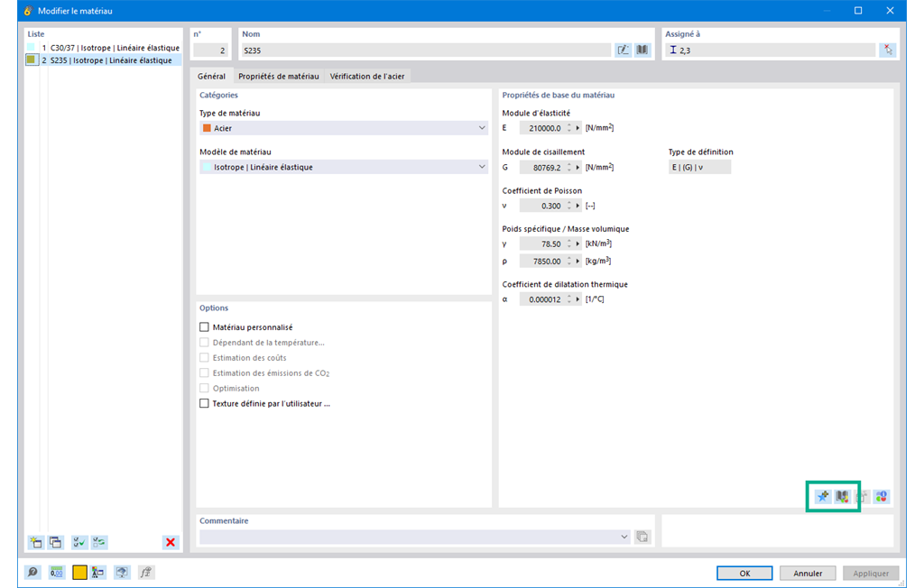924x588 pixels.
Task: Click the E modulus value 210000.0
Action: (x=542, y=128)
